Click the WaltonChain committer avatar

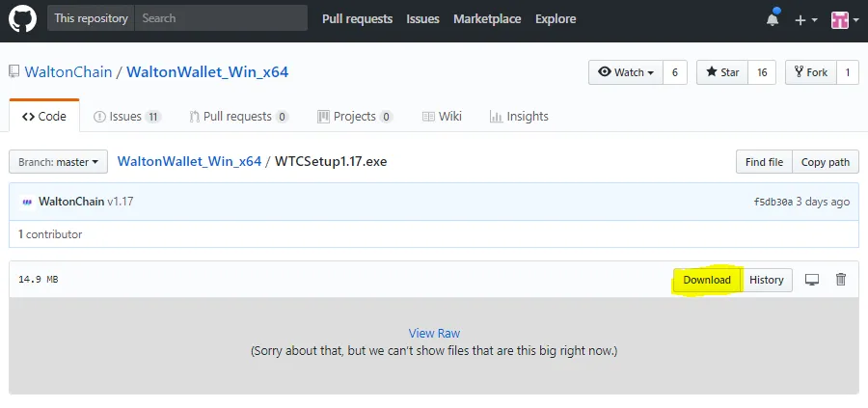[x=27, y=202]
